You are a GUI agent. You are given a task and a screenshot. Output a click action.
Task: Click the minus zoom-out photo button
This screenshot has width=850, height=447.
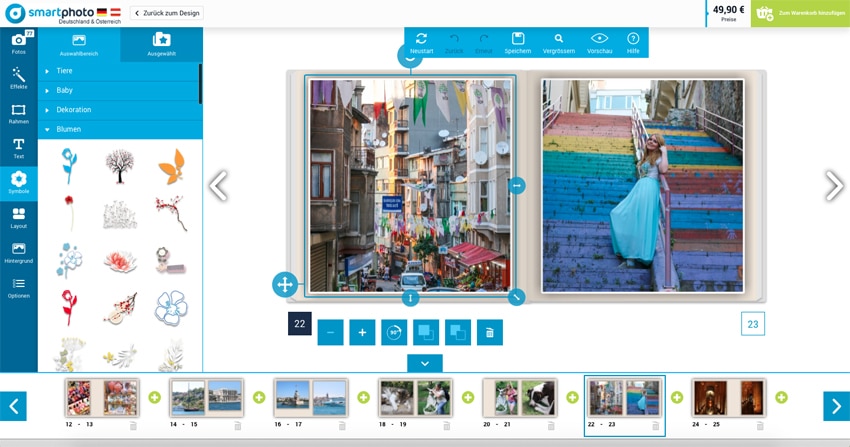coord(330,332)
